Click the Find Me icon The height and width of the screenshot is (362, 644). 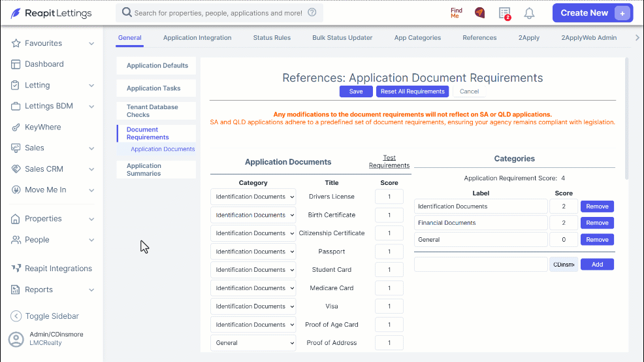click(457, 12)
